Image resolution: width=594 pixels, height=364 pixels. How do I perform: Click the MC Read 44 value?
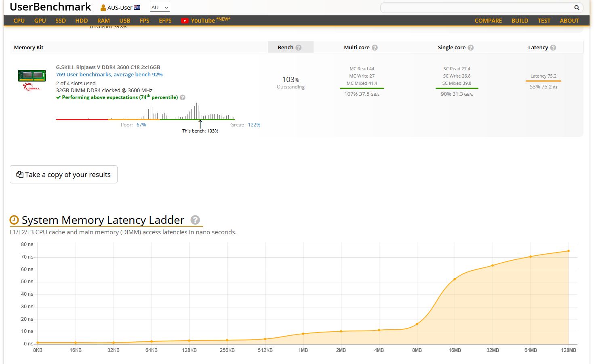click(362, 69)
